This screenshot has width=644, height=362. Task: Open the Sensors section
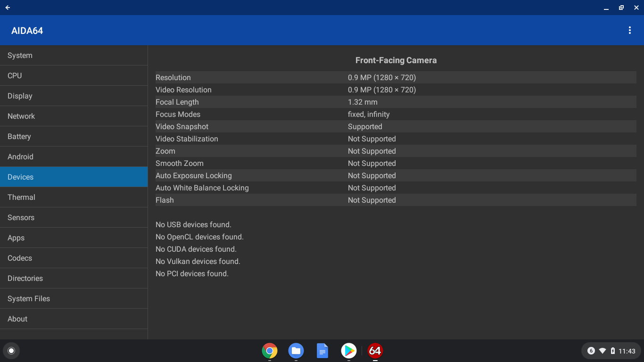click(74, 218)
